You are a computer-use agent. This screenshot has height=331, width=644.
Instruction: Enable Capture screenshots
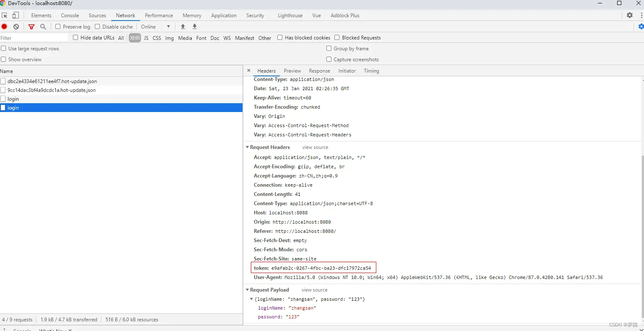(329, 59)
